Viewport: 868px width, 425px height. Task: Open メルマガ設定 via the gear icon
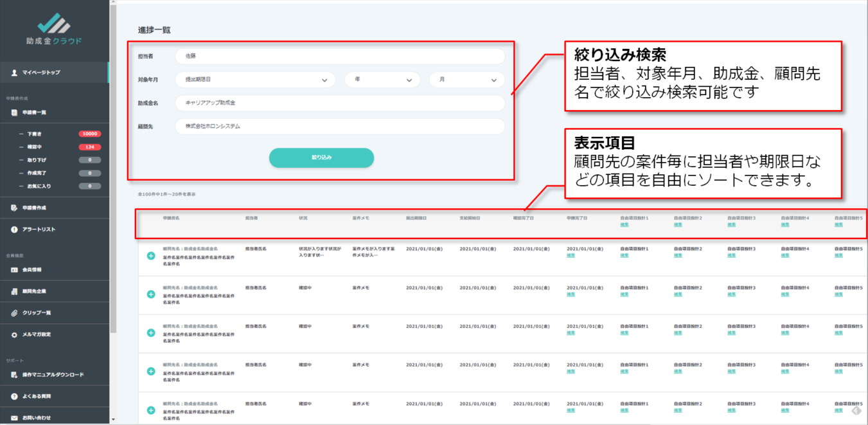point(14,335)
